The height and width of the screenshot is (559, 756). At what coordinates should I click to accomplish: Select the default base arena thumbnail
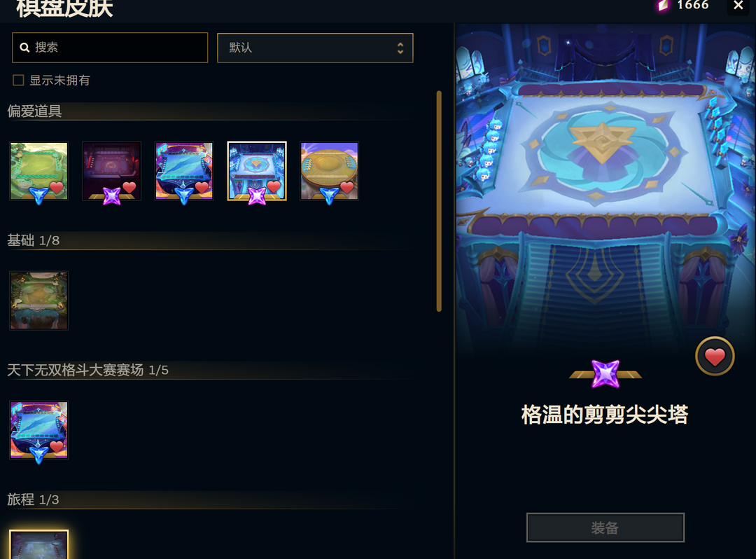coord(39,301)
